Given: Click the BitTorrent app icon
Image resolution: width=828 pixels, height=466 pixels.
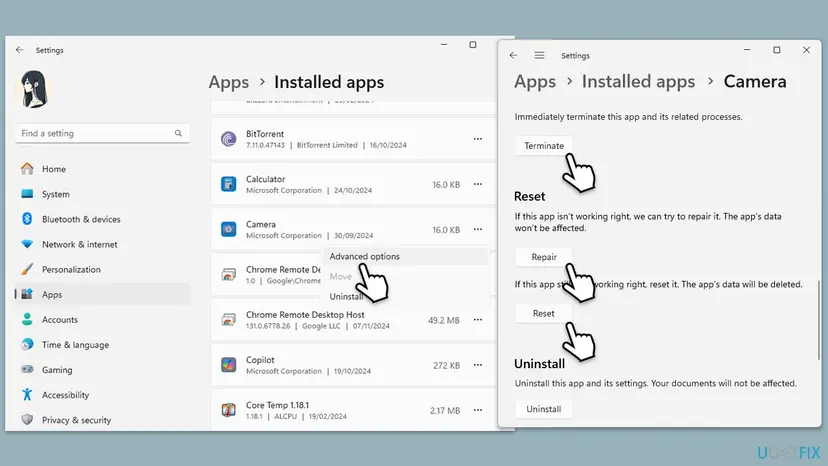Looking at the screenshot, I should (229, 139).
